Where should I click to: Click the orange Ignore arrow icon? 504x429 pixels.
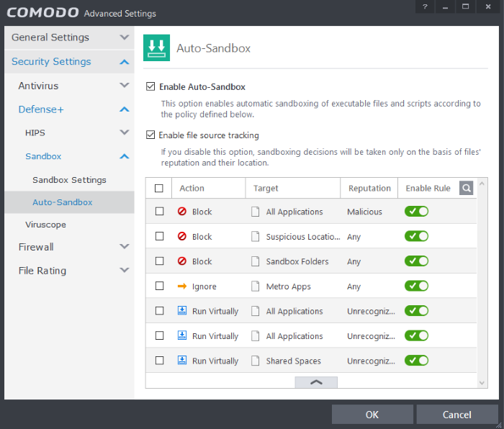point(182,286)
